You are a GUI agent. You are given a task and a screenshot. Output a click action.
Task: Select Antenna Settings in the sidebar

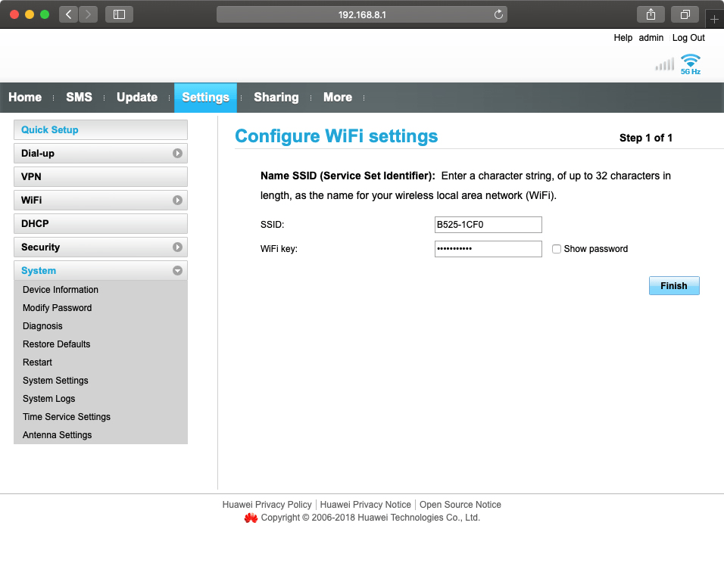(x=58, y=435)
